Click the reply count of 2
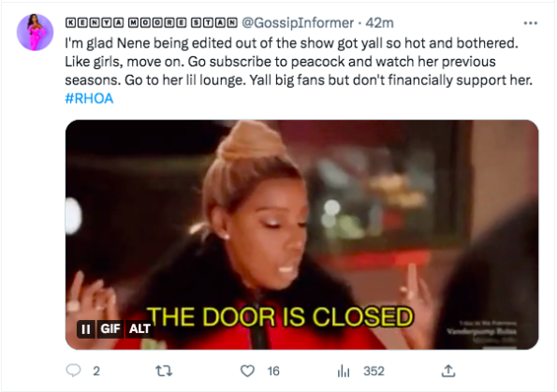Screen dimensions: 557x392 (96, 371)
